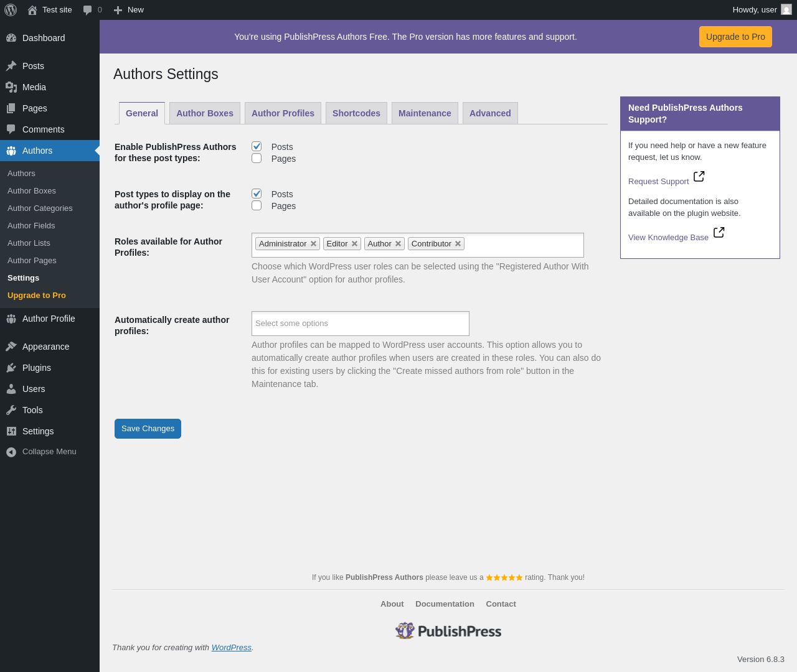The height and width of the screenshot is (672, 797).
Task: Click the Save Changes button
Action: 148,429
